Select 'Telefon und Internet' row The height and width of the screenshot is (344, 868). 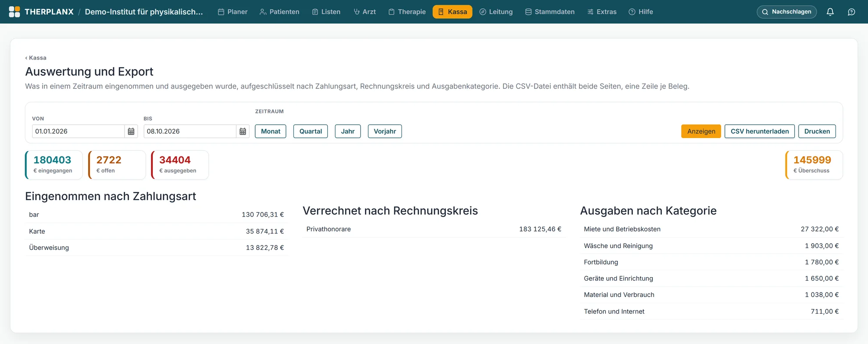click(711, 311)
